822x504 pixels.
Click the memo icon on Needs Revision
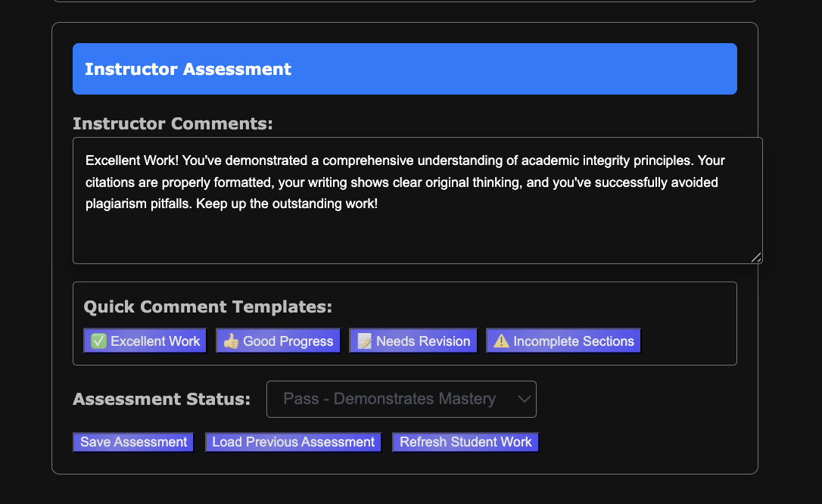point(364,341)
